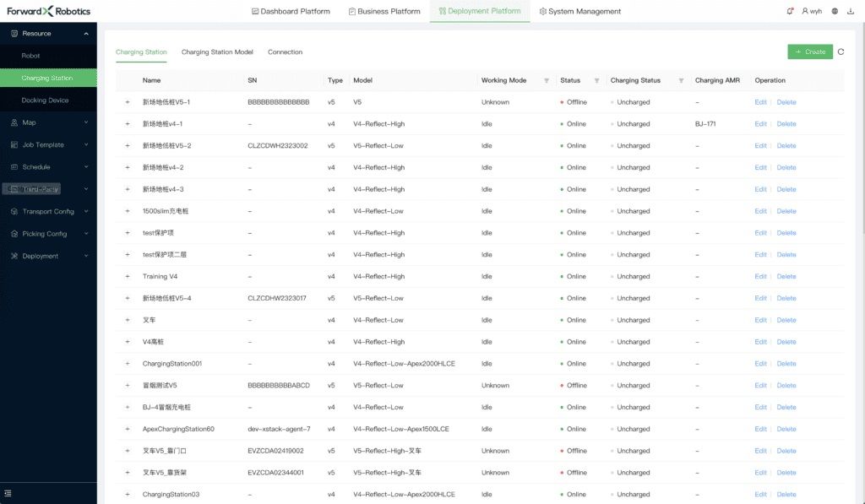The width and height of the screenshot is (865, 504).
Task: Open the Charging Status filter icon
Action: pyautogui.click(x=681, y=81)
